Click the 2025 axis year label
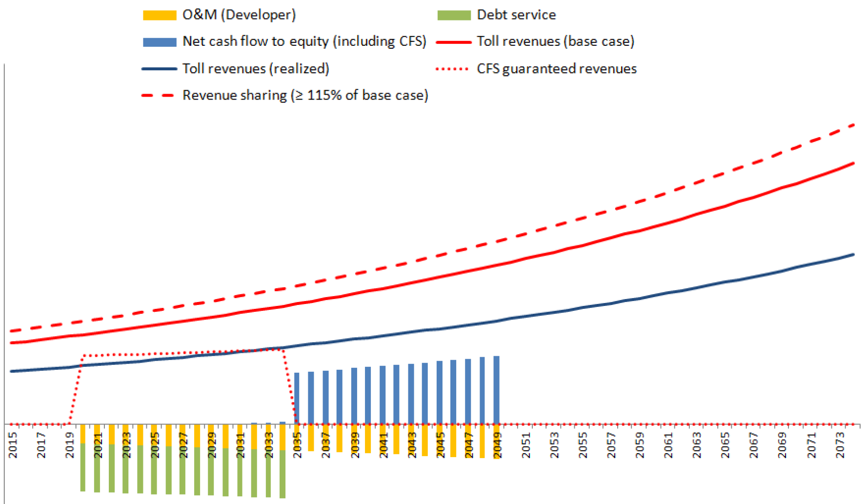The height and width of the screenshot is (504, 867). (x=155, y=445)
